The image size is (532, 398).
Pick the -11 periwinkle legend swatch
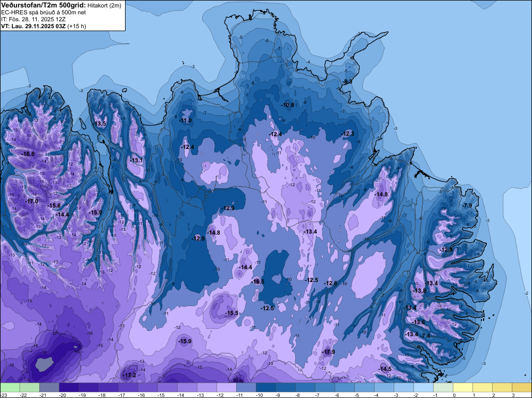(246, 387)
